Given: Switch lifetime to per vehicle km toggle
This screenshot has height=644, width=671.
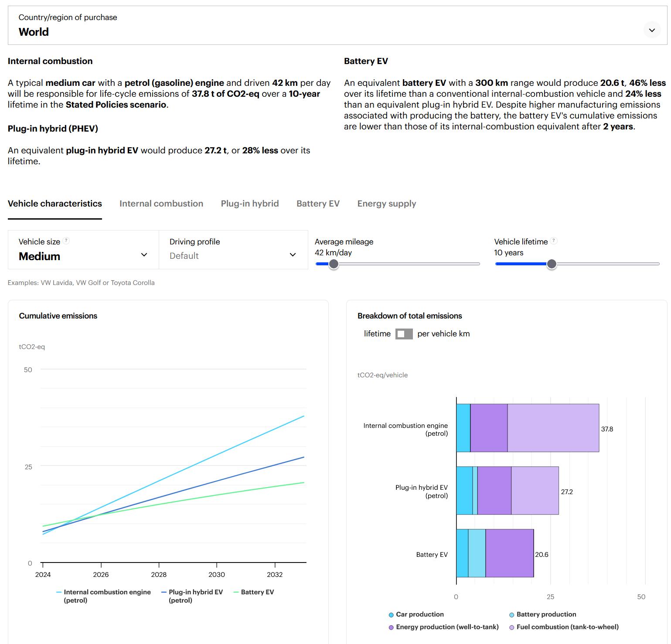Looking at the screenshot, I should (x=404, y=334).
